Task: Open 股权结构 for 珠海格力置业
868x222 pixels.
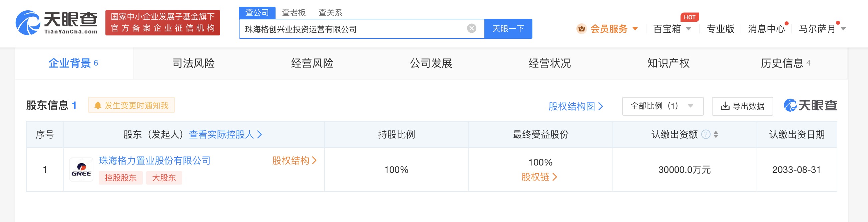Action: pyautogui.click(x=294, y=160)
